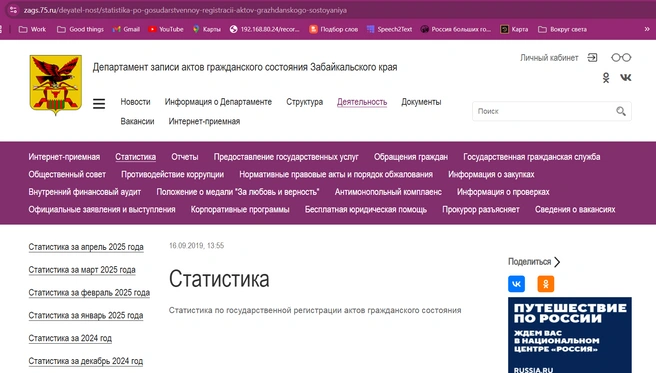Open the 192.168.80.24 bookmark
The height and width of the screenshot is (373, 656).
(x=264, y=29)
